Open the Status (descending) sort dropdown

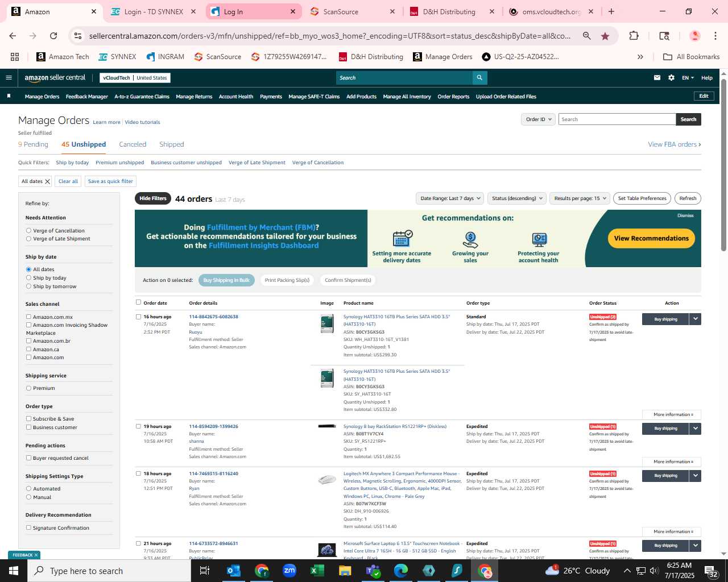(517, 198)
